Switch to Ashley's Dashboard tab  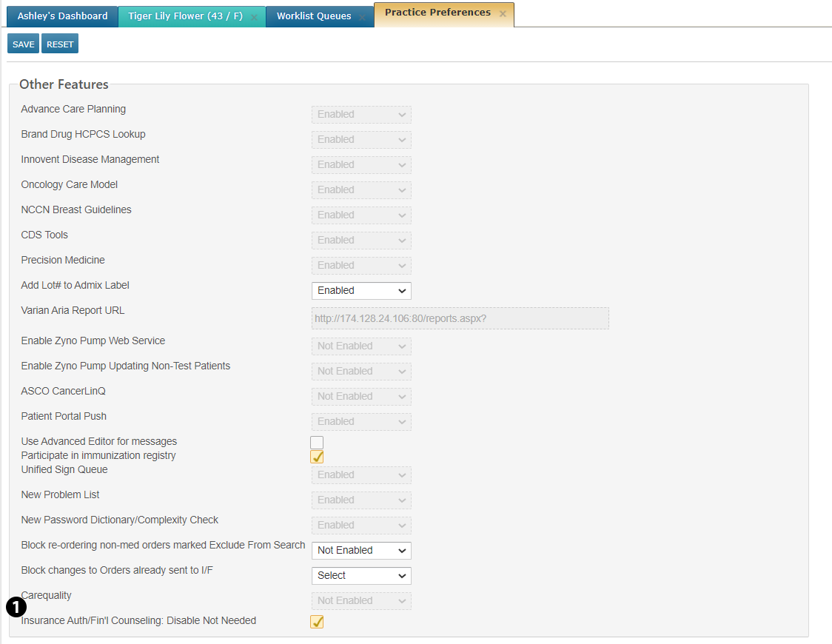coord(62,16)
